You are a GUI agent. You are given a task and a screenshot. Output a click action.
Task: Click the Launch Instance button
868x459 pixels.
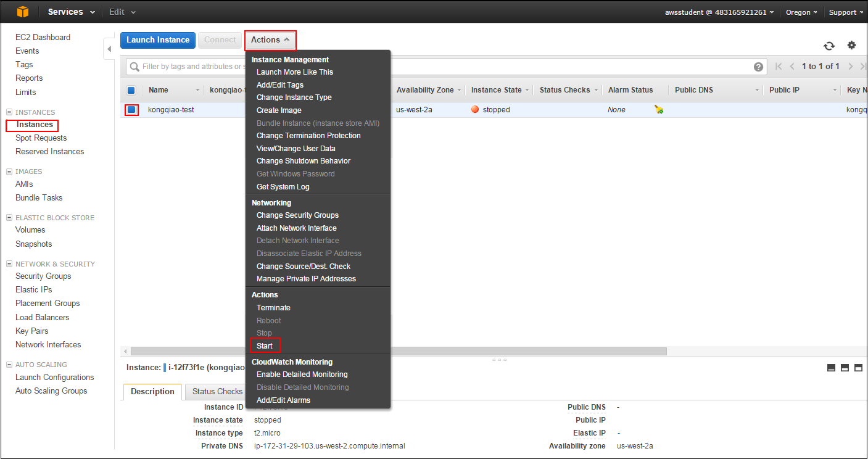pos(158,40)
